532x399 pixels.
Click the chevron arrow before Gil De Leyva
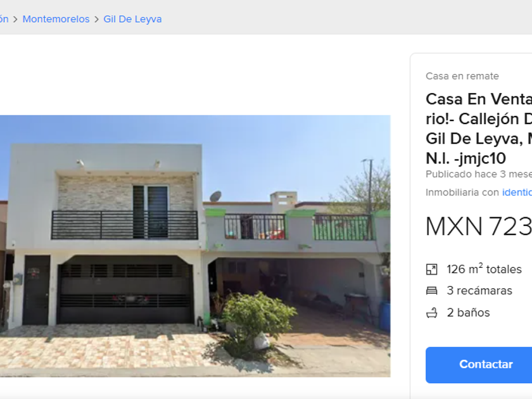[96, 20]
